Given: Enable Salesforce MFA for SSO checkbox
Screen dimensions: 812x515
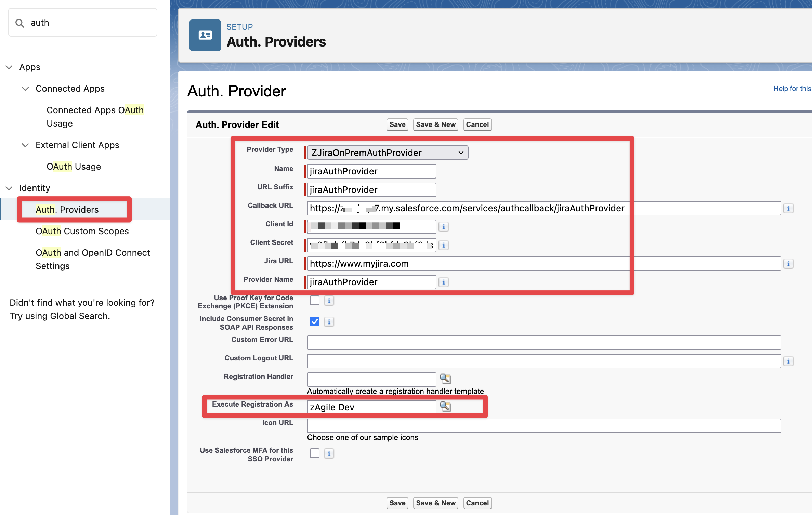Looking at the screenshot, I should pos(314,453).
